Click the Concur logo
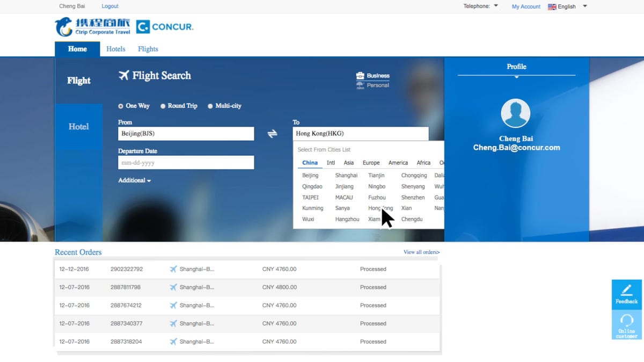The width and height of the screenshot is (644, 362). coord(165,27)
